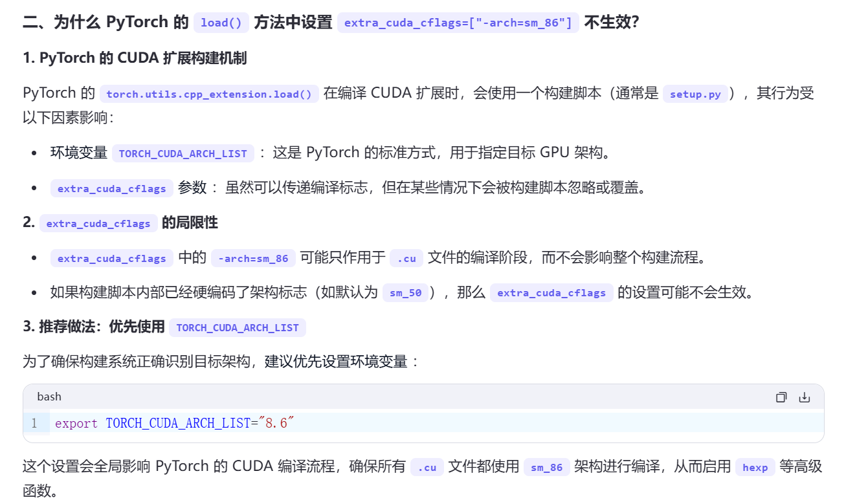Screen dimensions: 868x502
Task: Click extra_cuda_cflags tag followed by 中的
Action: (x=112, y=258)
